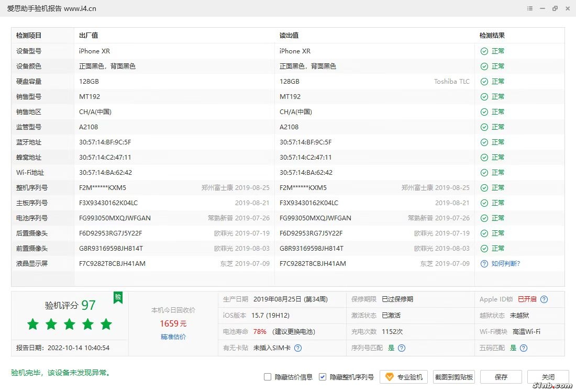The height and width of the screenshot is (392, 576).
Task: Click the 截图到剪贴板 button
Action: [x=454, y=377]
